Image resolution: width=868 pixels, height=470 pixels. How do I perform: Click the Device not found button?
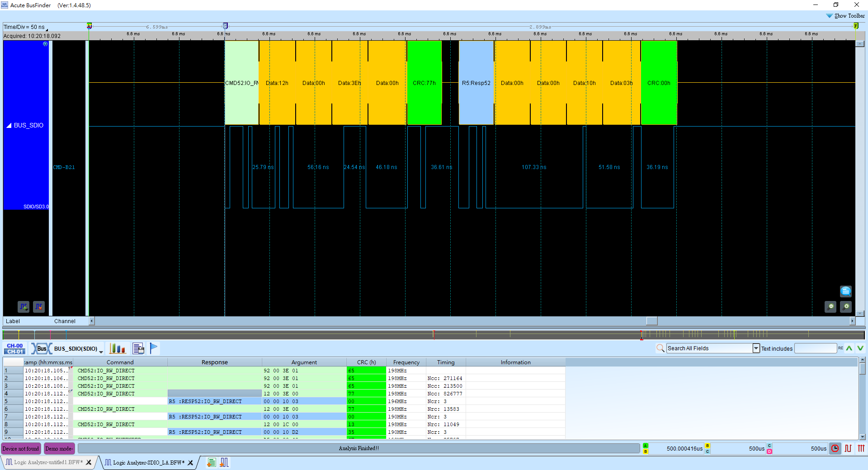[21, 448]
